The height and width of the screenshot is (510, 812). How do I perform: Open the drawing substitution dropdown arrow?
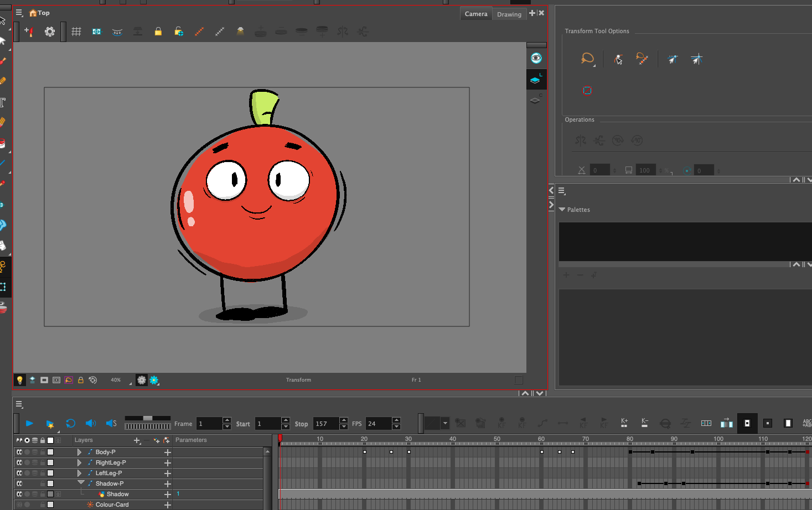[445, 423]
